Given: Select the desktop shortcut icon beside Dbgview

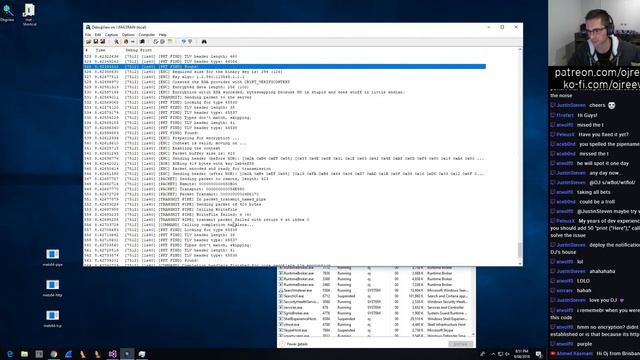Looking at the screenshot, I should [x=29, y=15].
